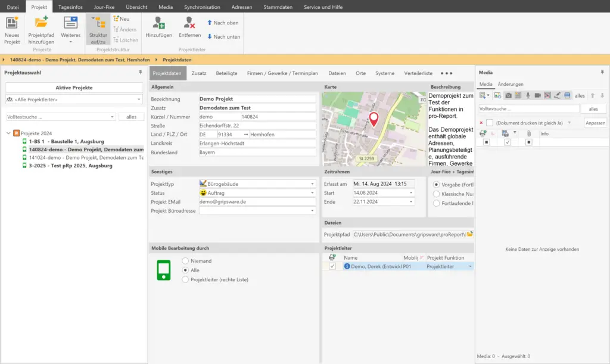Click the printer column header icon in Media
The height and width of the screenshot is (364, 610).
pos(483,133)
